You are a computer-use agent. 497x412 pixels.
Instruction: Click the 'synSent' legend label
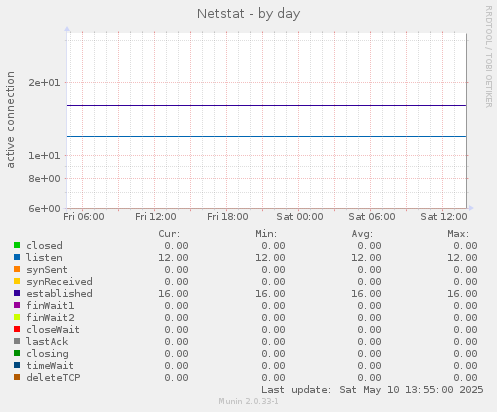pyautogui.click(x=47, y=270)
